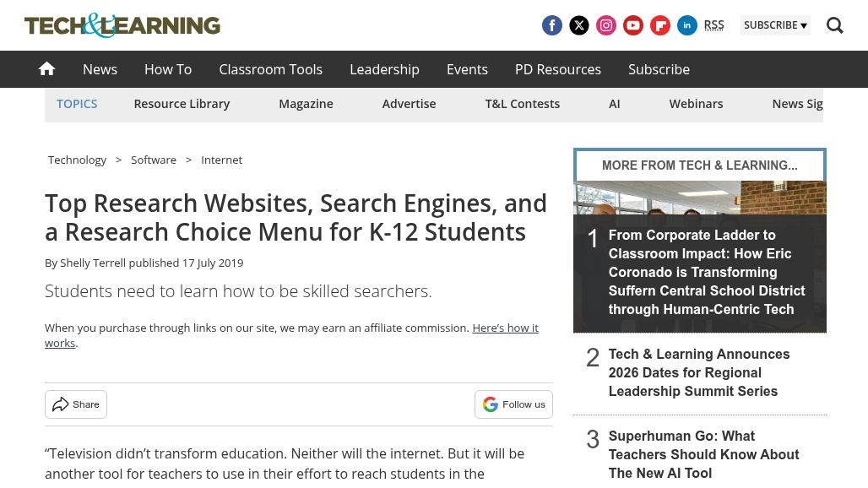Open the Flipboard icon
The image size is (868, 488).
[660, 25]
